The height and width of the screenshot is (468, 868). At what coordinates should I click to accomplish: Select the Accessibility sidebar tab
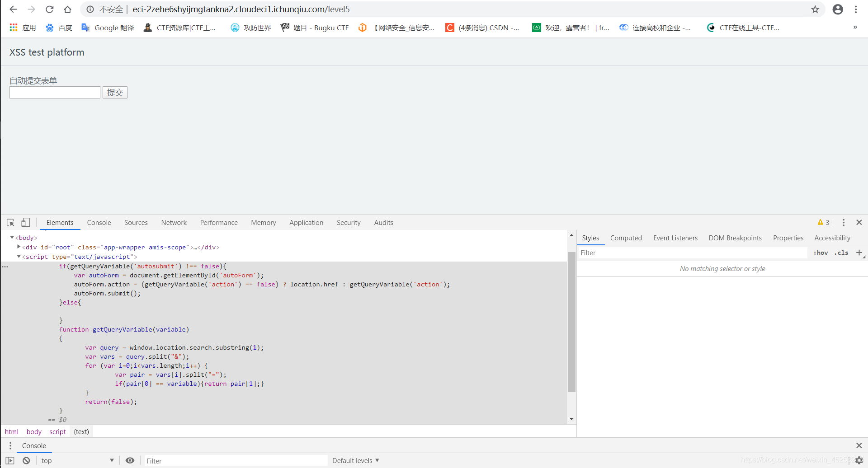click(832, 238)
